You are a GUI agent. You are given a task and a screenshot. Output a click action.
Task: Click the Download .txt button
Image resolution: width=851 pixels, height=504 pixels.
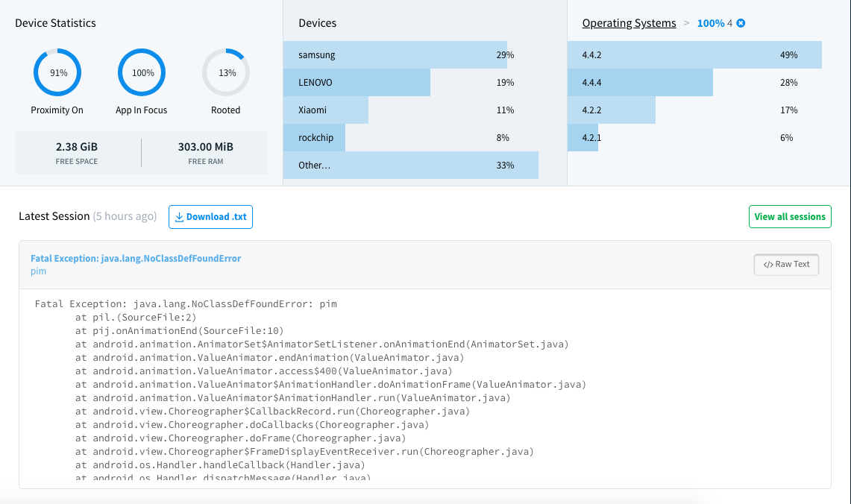(x=210, y=217)
